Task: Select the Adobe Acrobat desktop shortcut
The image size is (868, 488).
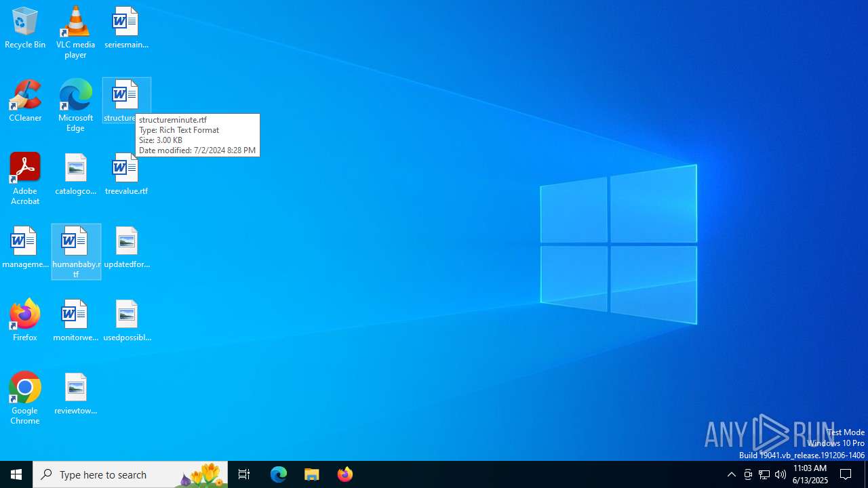Action: (25, 179)
